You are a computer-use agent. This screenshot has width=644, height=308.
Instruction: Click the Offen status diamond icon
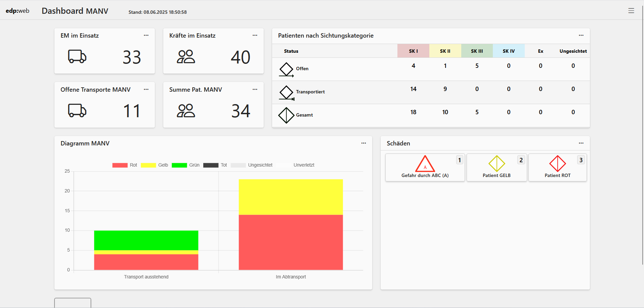(x=286, y=70)
